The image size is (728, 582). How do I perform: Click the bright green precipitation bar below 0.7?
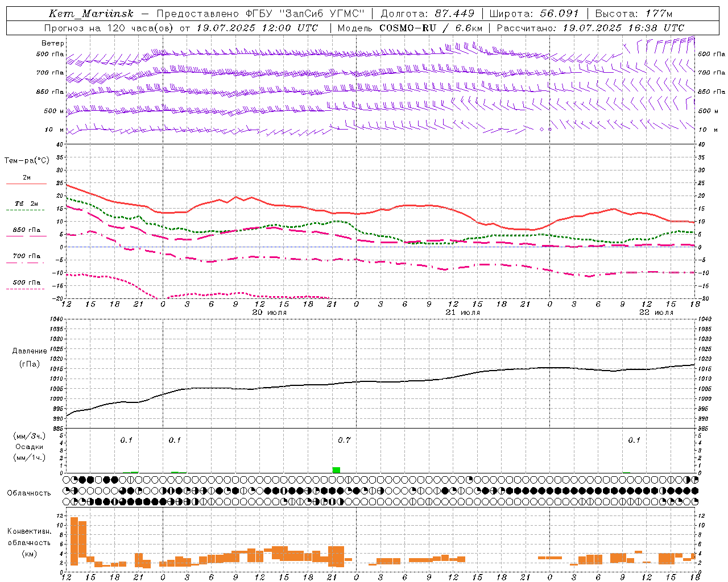pyautogui.click(x=336, y=470)
